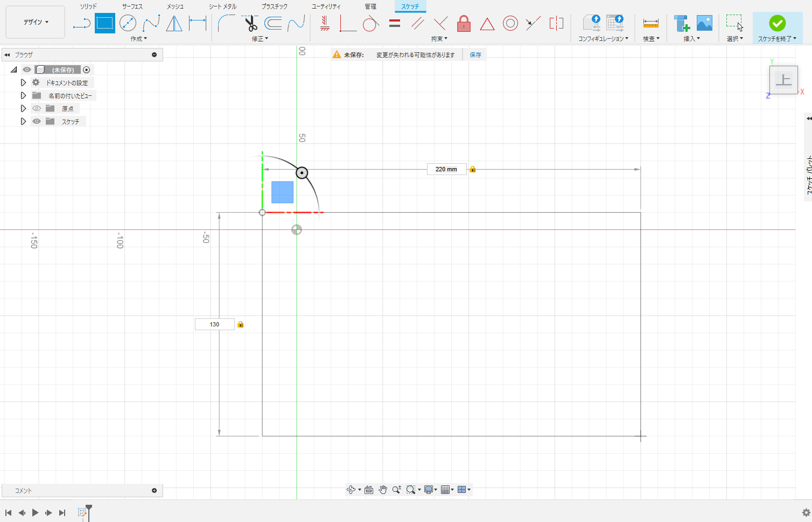Click the 保存 save link
The width and height of the screenshot is (812, 522).
475,55
